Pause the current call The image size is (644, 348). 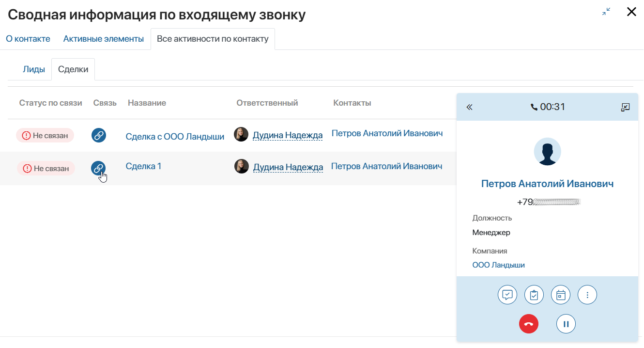(x=566, y=324)
